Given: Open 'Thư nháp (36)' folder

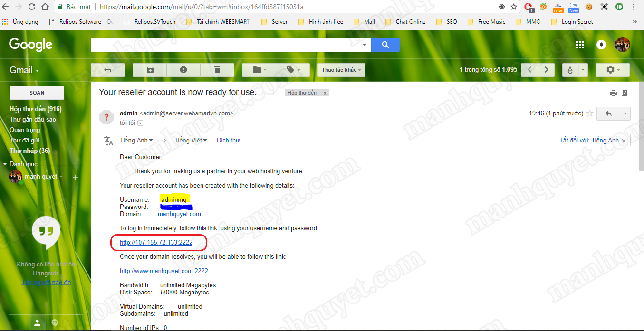Looking at the screenshot, I should [29, 151].
